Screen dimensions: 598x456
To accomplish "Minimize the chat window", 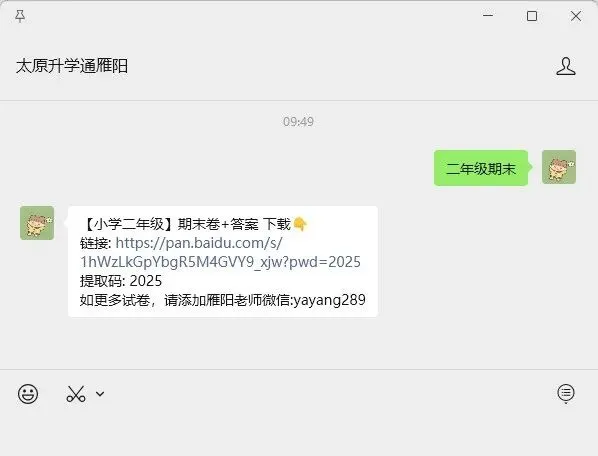I will pos(488,16).
